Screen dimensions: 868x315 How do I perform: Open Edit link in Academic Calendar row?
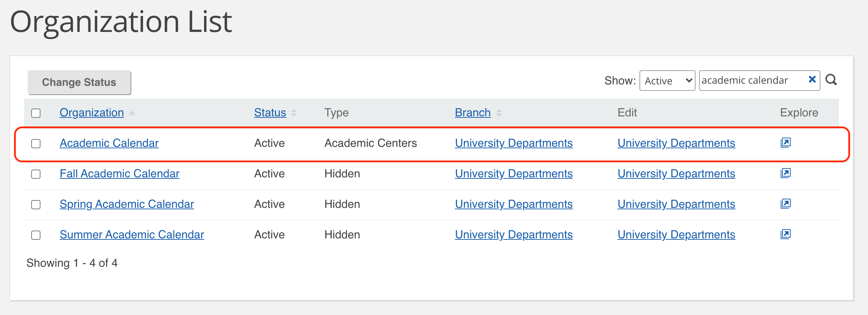[x=676, y=143]
